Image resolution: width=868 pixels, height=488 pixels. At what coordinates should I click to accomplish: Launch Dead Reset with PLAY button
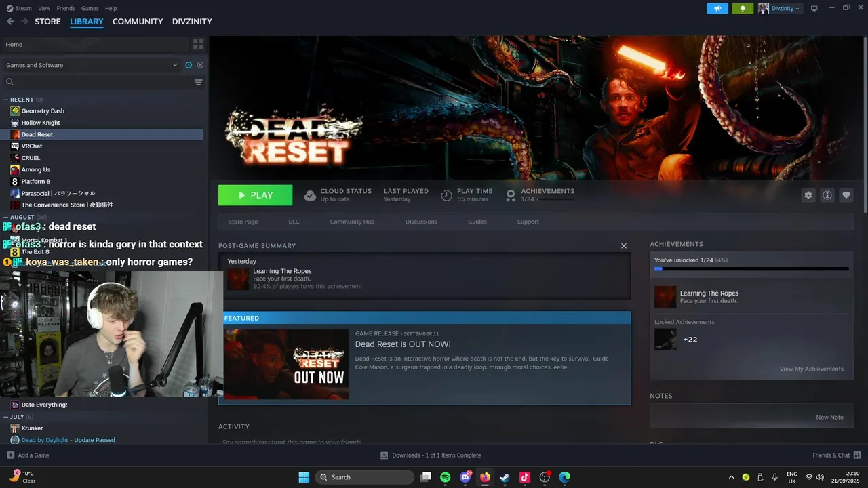click(x=255, y=195)
